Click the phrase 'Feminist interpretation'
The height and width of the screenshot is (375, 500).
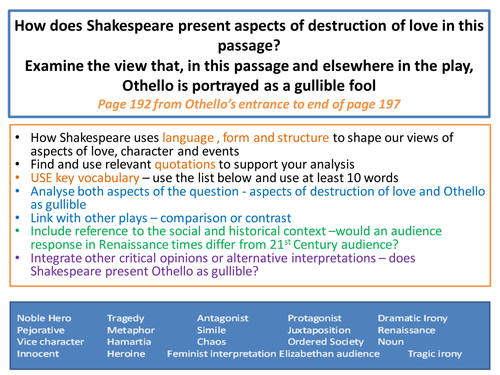tap(222, 354)
